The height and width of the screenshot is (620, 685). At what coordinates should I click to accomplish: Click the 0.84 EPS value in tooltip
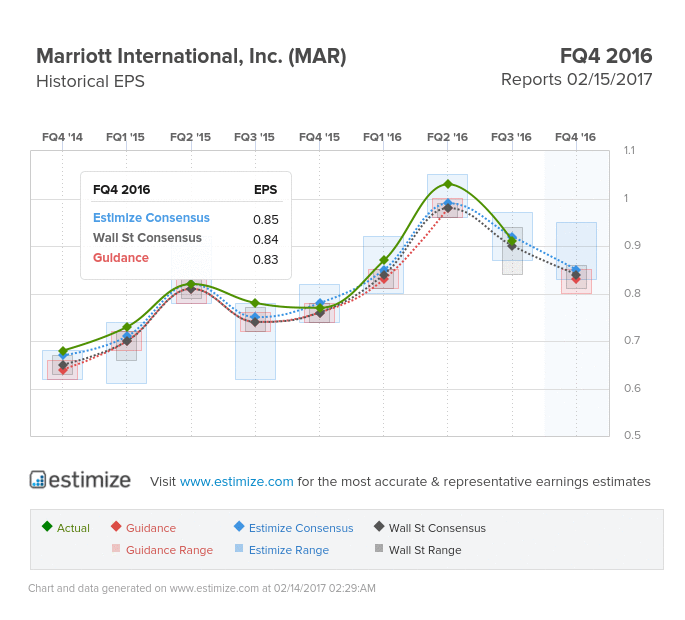[x=266, y=239]
